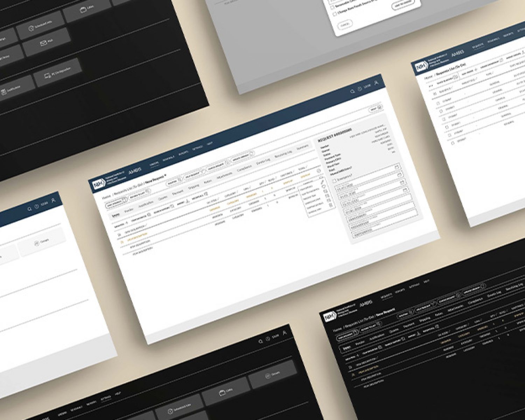This screenshot has width=525, height=420.
Task: Click the Home breadcrumb link in the center light window
Action: pyautogui.click(x=106, y=197)
